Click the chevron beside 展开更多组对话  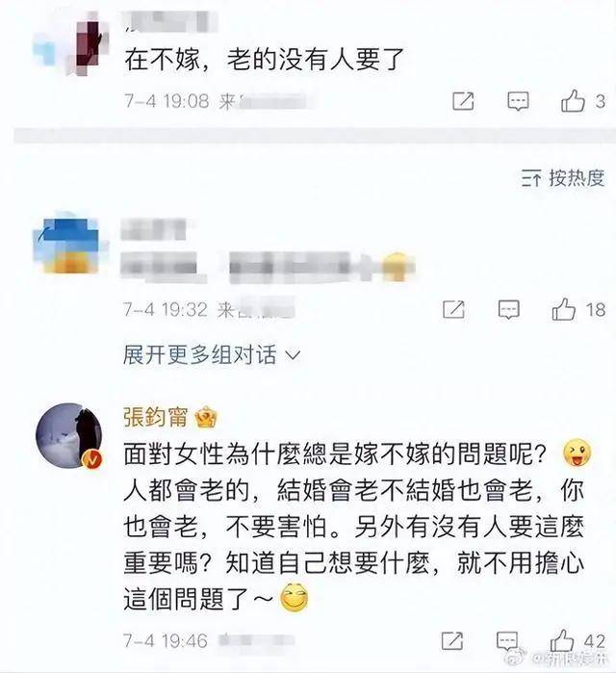(293, 355)
